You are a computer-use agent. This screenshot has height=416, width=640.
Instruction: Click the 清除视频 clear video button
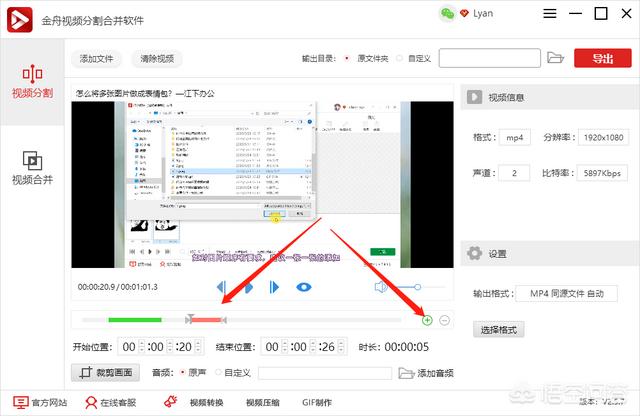pos(157,59)
